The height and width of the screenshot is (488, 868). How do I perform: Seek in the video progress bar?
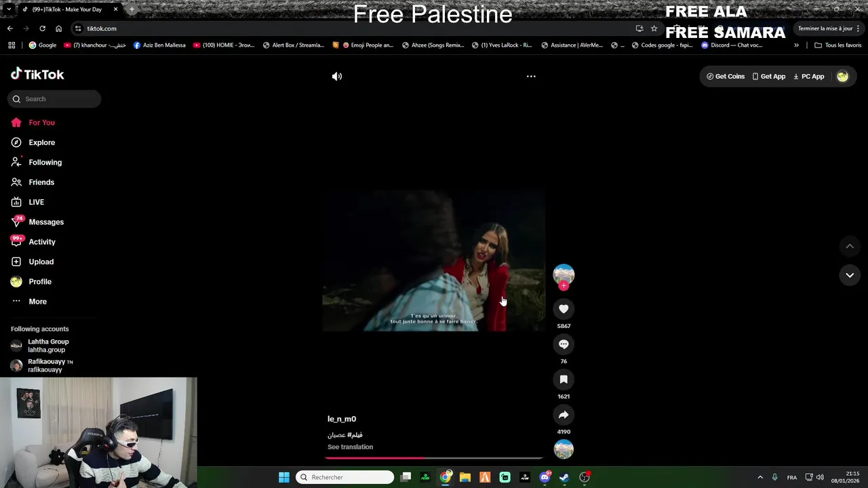click(x=433, y=458)
